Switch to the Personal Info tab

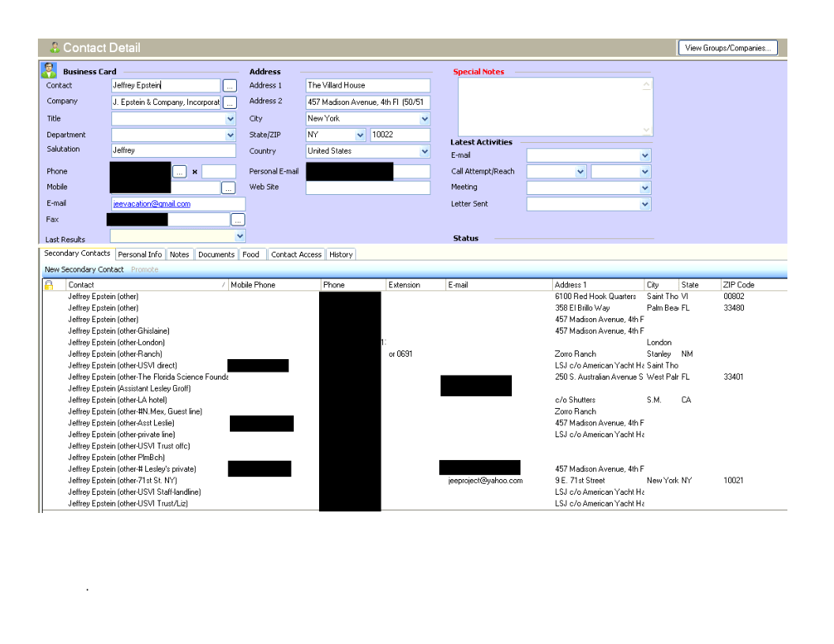[140, 254]
